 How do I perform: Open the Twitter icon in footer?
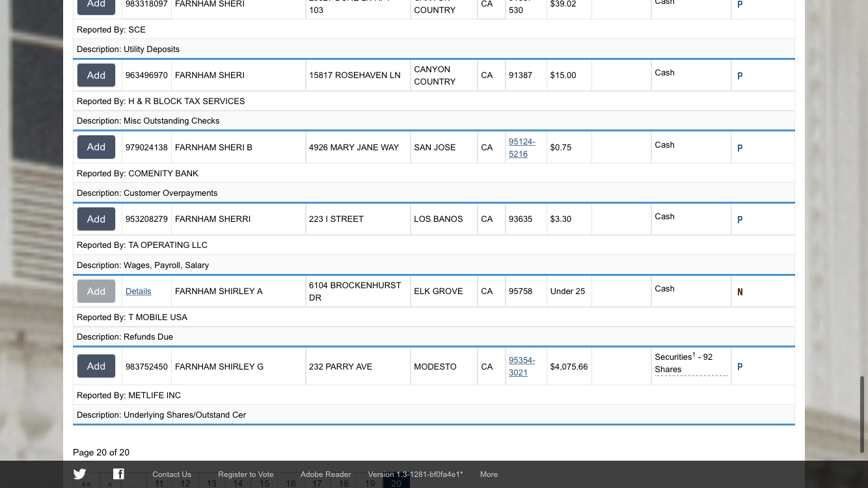tap(79, 474)
